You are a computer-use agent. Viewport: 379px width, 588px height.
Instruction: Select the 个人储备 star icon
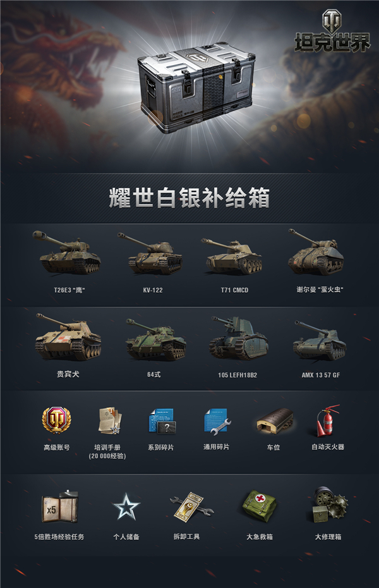[126, 506]
